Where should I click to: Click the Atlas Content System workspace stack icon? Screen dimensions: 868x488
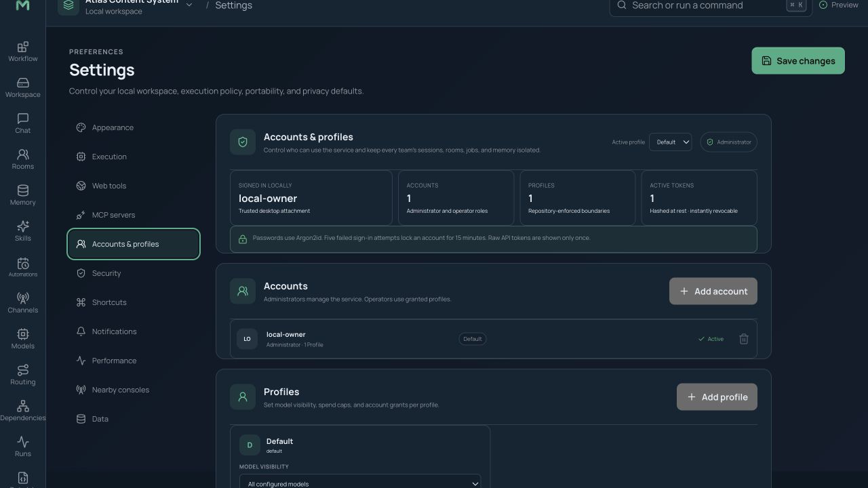coord(68,5)
